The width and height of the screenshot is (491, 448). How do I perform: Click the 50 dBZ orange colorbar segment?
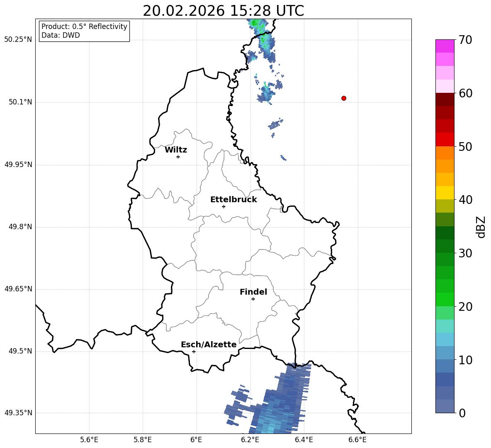click(445, 153)
